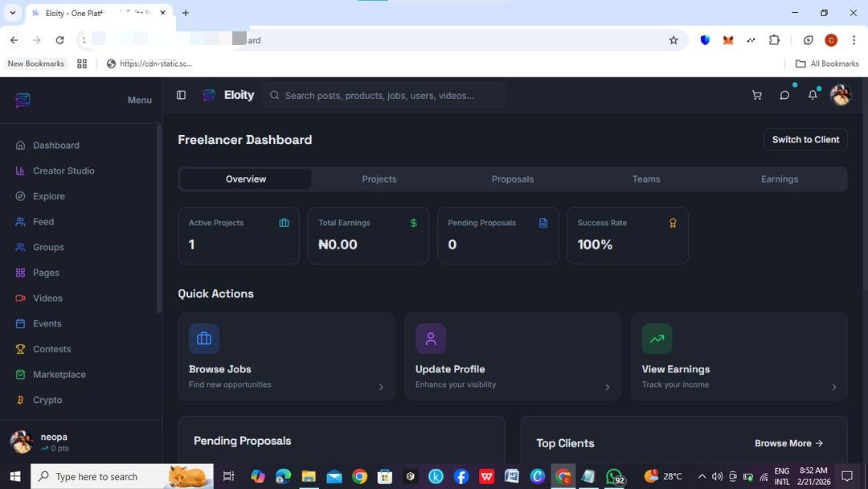The width and height of the screenshot is (868, 489).
Task: Reload the page in browser
Action: click(59, 40)
